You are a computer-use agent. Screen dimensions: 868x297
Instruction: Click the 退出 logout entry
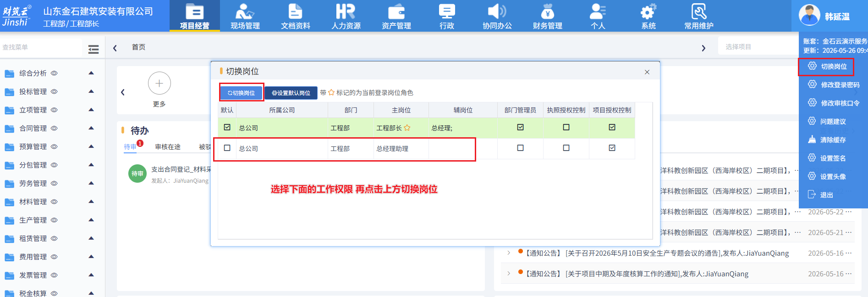pos(821,195)
